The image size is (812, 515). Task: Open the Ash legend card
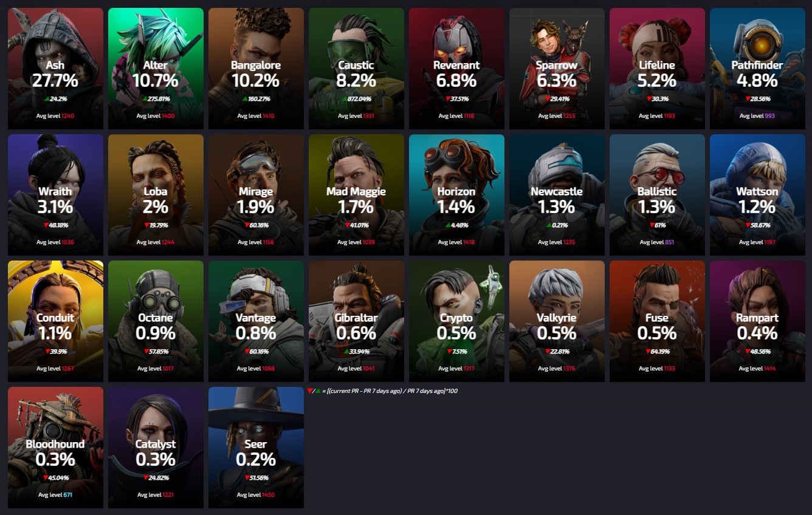55,69
